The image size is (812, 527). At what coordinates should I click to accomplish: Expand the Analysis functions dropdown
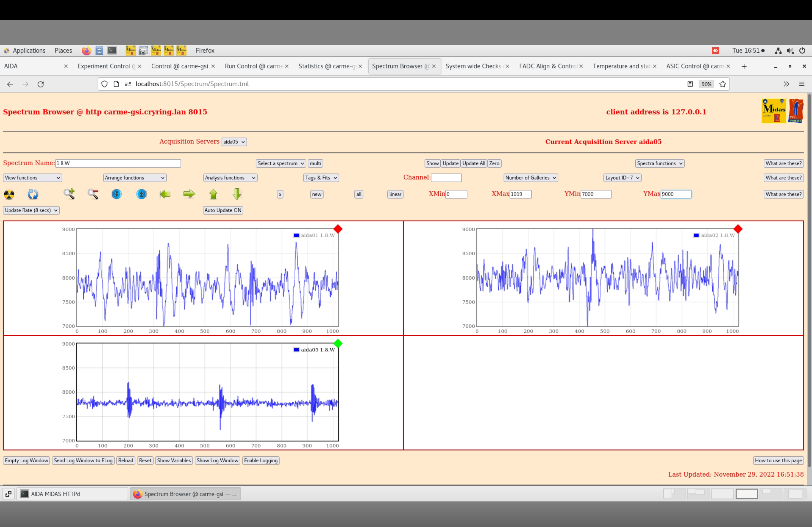230,178
